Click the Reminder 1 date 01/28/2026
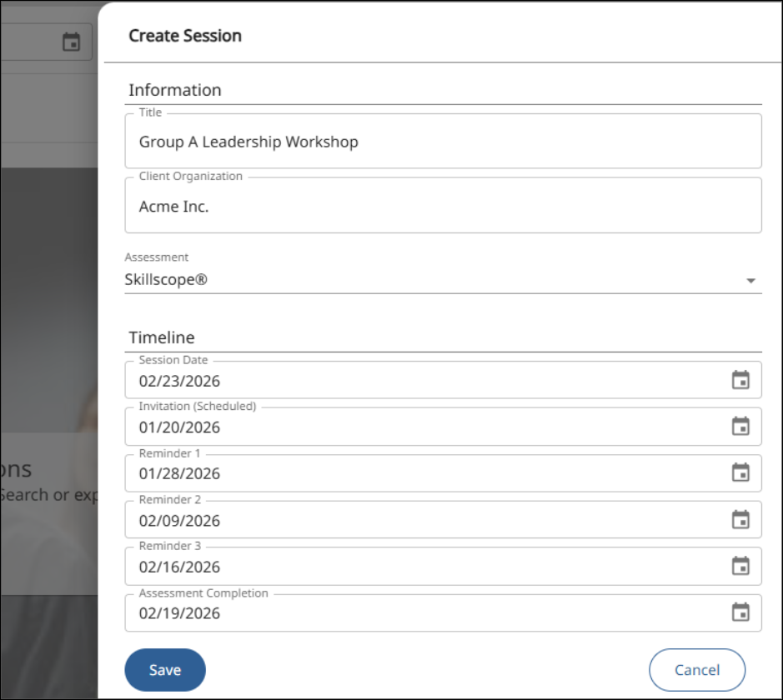The width and height of the screenshot is (783, 700). click(x=179, y=474)
